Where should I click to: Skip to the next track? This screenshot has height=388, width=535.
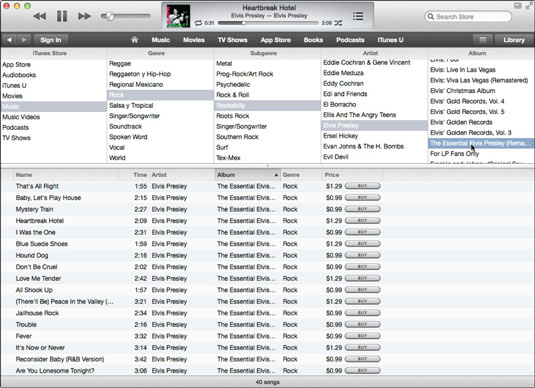click(84, 16)
